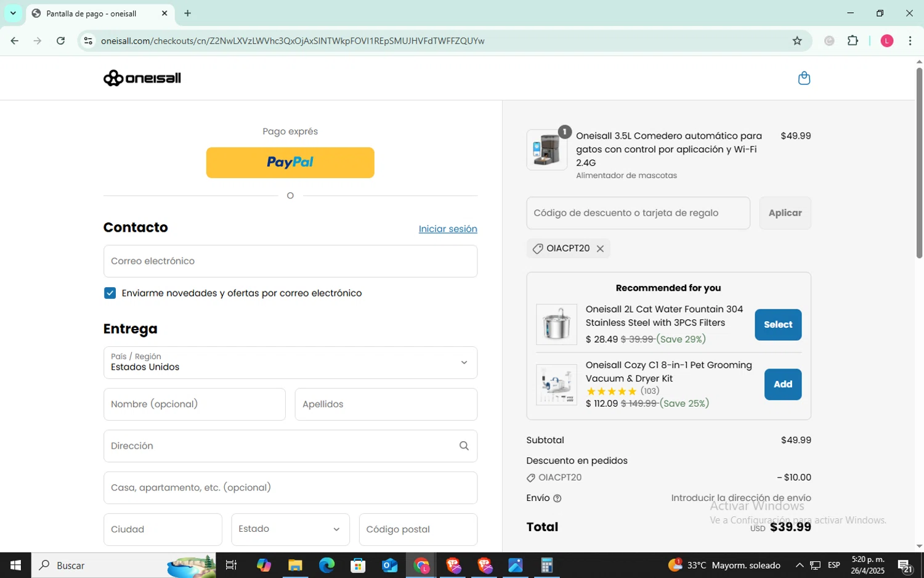
Task: Click the Recommended for you heading
Action: [x=668, y=288]
